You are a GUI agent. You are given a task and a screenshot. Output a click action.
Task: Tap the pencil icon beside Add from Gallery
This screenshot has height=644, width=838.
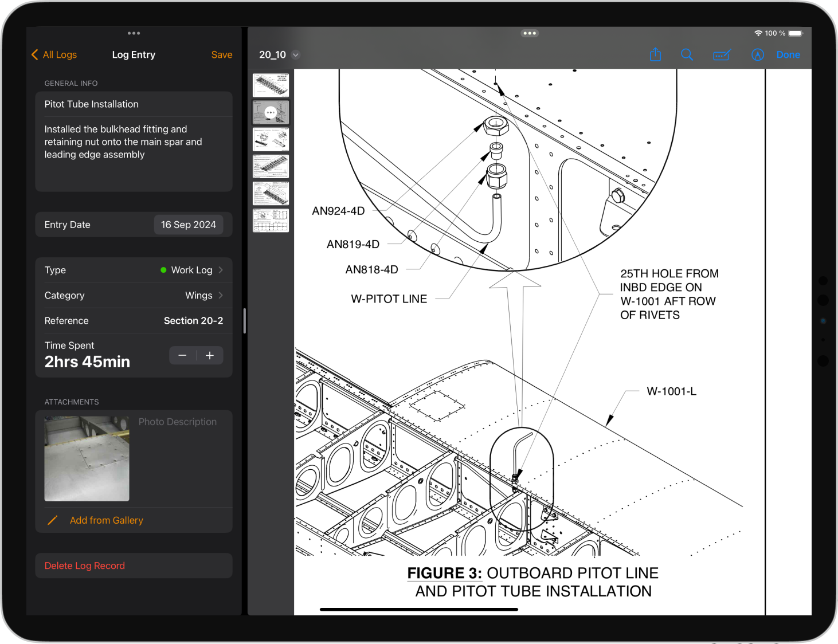[52, 520]
